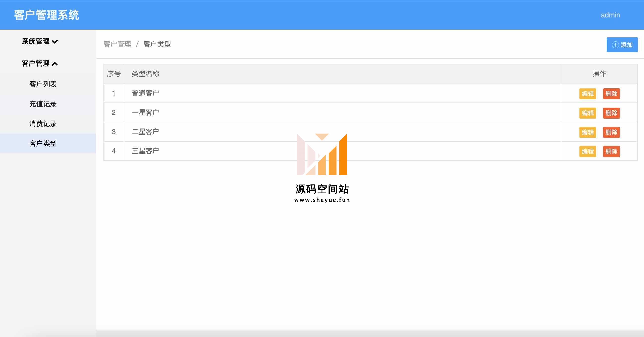Click the 序号 column header
Viewport: 644px width, 337px height.
[x=114, y=74]
